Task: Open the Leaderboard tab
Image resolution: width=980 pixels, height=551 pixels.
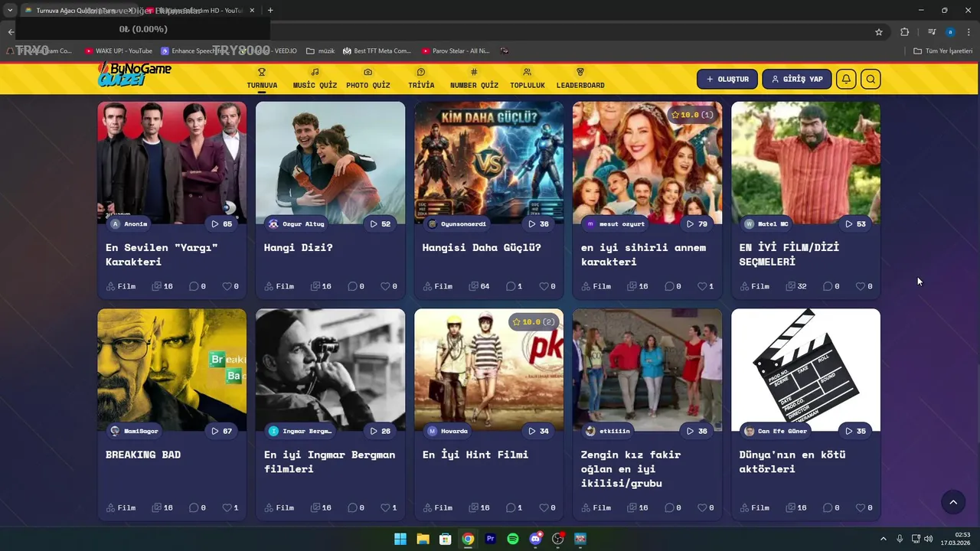Action: point(580,78)
